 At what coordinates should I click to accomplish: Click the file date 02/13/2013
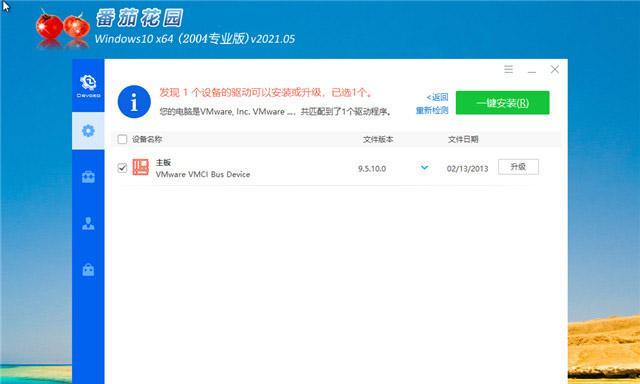click(x=467, y=169)
